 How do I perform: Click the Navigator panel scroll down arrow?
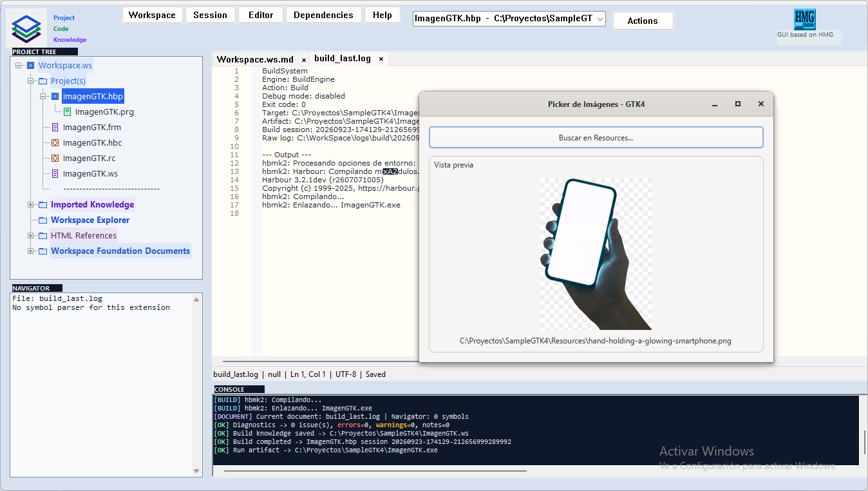click(x=197, y=471)
